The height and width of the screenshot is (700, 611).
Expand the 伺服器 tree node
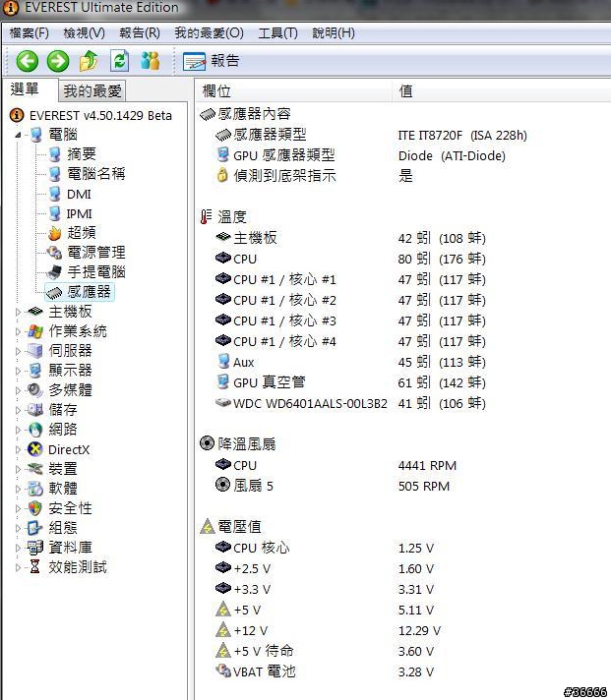18,351
